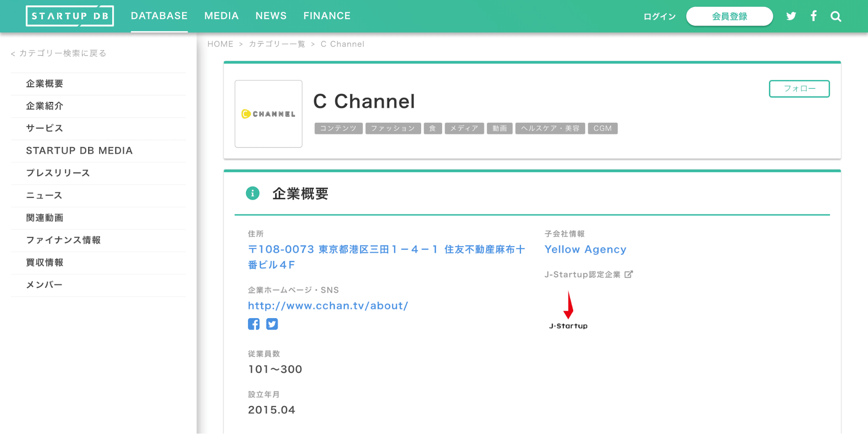Click the CGM tag
The image size is (868, 434).
[x=603, y=128]
